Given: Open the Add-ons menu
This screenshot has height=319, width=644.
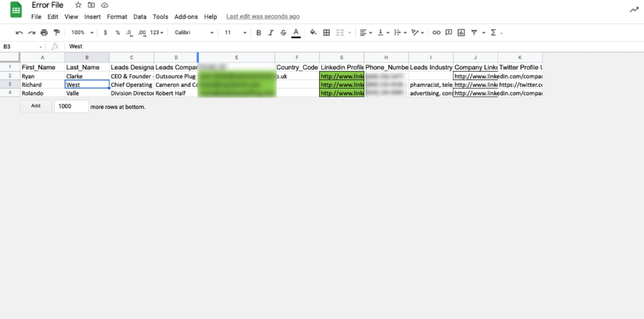Looking at the screenshot, I should [x=186, y=17].
